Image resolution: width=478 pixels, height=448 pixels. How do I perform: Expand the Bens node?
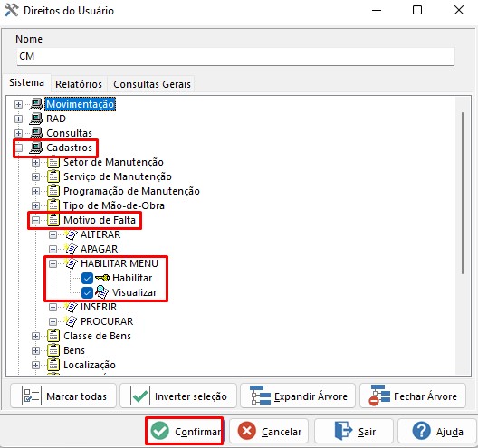tap(35, 350)
